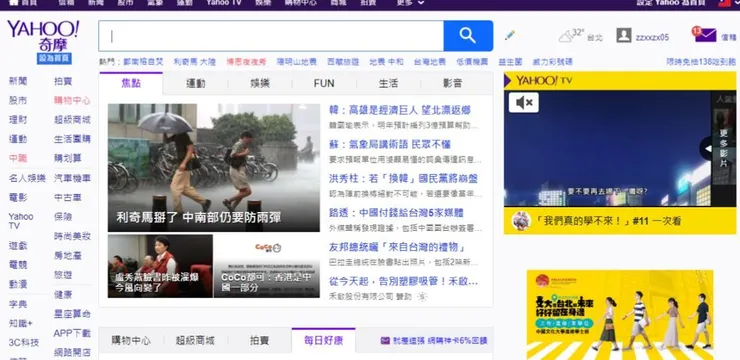Open 字典 in the left sidebar
The image size is (740, 360).
point(18,304)
